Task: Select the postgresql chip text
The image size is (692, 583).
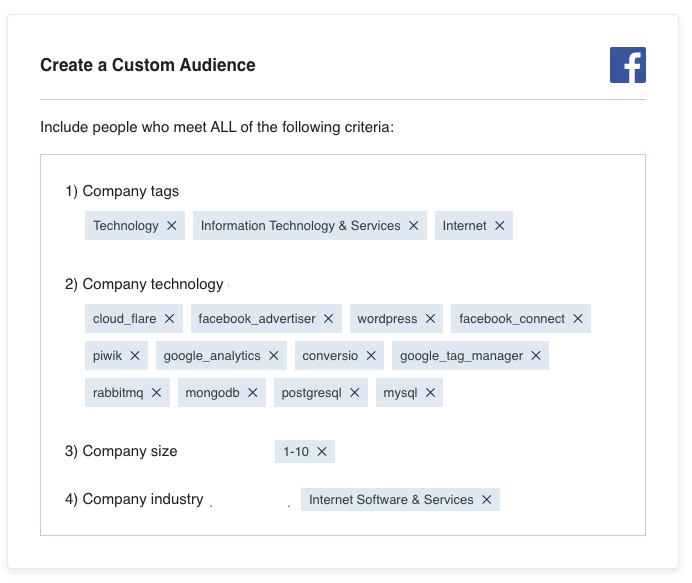Action: (312, 393)
